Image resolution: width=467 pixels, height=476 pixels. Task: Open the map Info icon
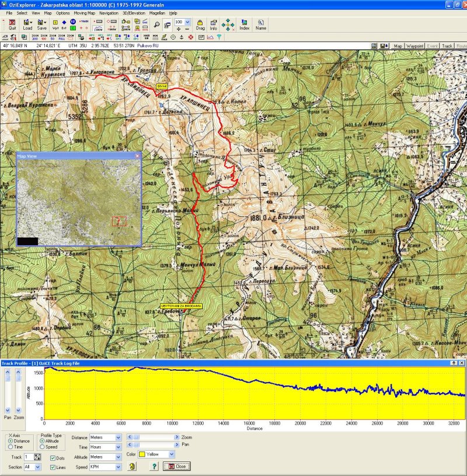click(214, 24)
